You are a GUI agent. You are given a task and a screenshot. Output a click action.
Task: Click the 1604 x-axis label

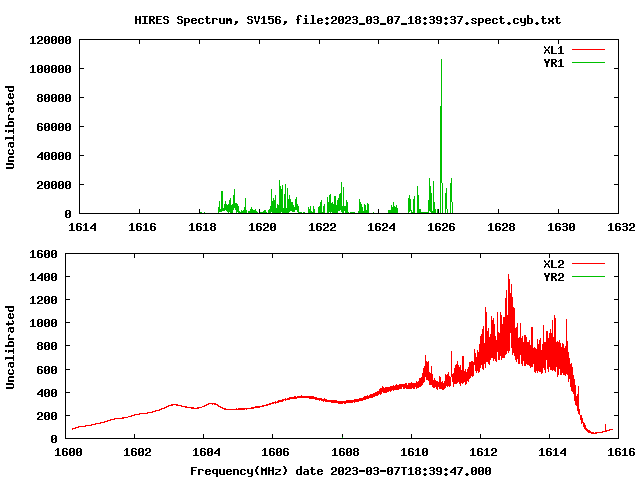(x=207, y=452)
